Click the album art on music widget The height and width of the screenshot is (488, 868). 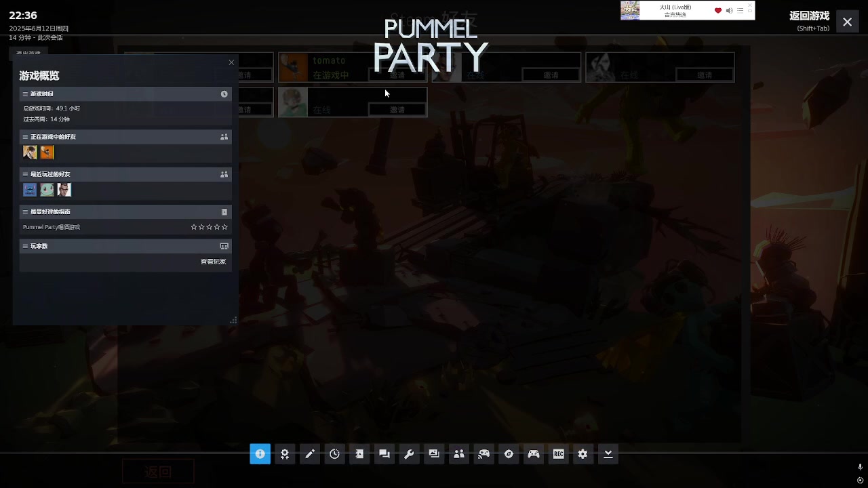click(x=630, y=10)
